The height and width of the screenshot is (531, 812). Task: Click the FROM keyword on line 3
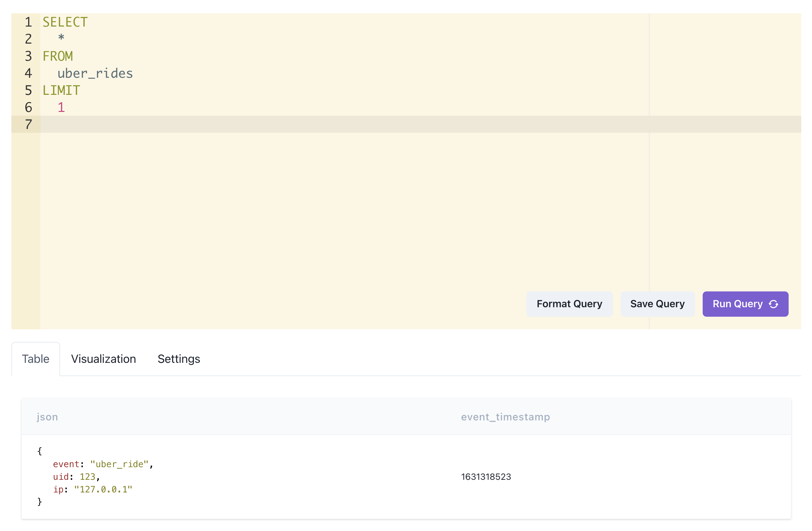click(58, 56)
